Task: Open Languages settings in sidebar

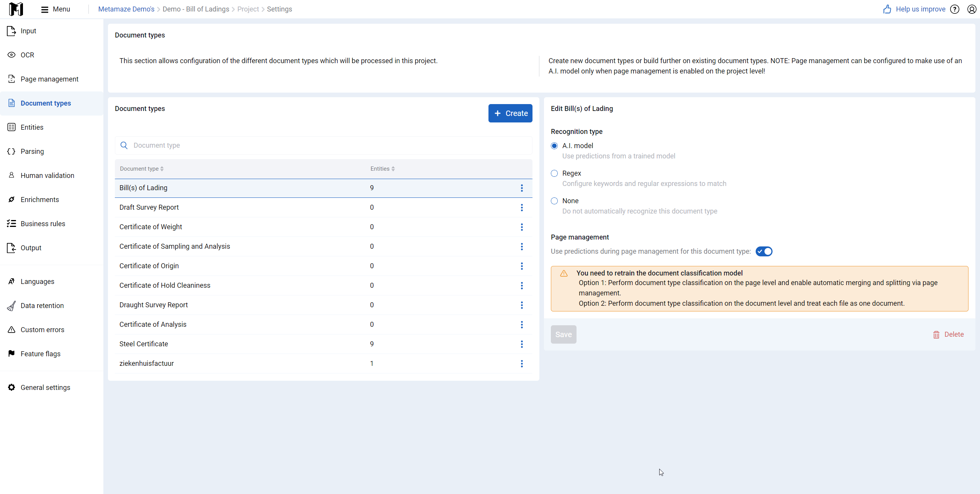Action: coord(52,282)
